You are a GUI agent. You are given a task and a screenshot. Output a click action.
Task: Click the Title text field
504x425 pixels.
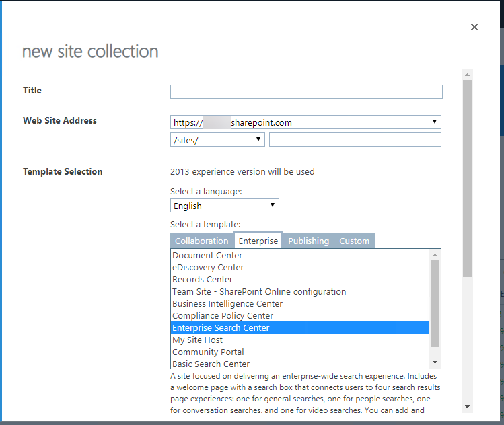(306, 92)
